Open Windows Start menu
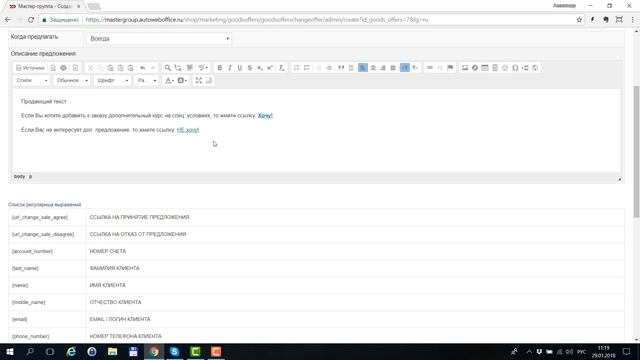This screenshot has width=640, height=360. pos(10,351)
